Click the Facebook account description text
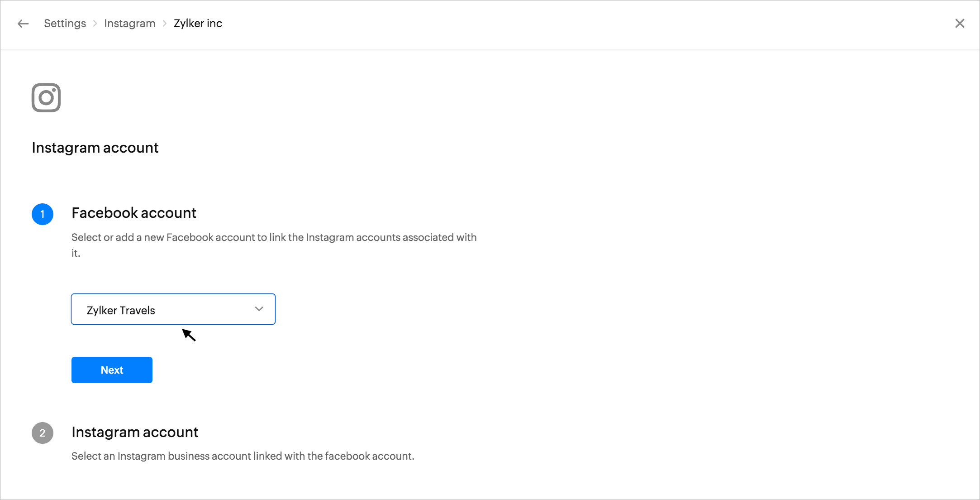This screenshot has height=500, width=980. [x=274, y=238]
